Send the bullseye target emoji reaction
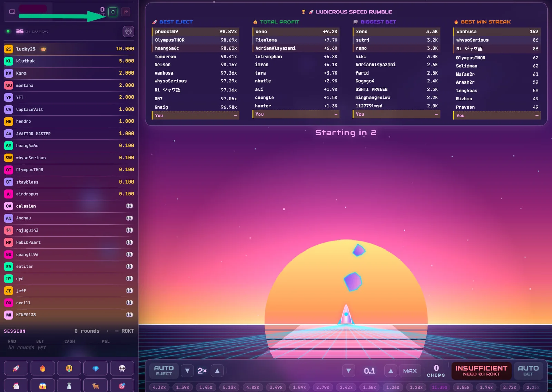Image resolution: width=552 pixels, height=392 pixels. (122, 385)
